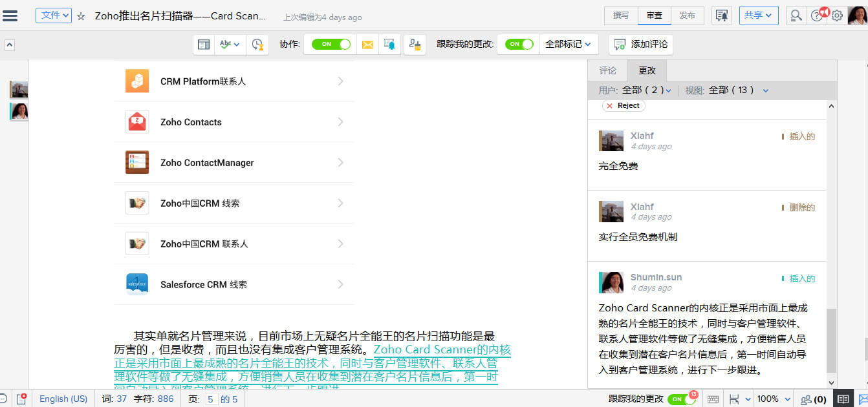Open the page layout review icon
Image resolution: width=868 pixels, height=407 pixels.
(204, 45)
